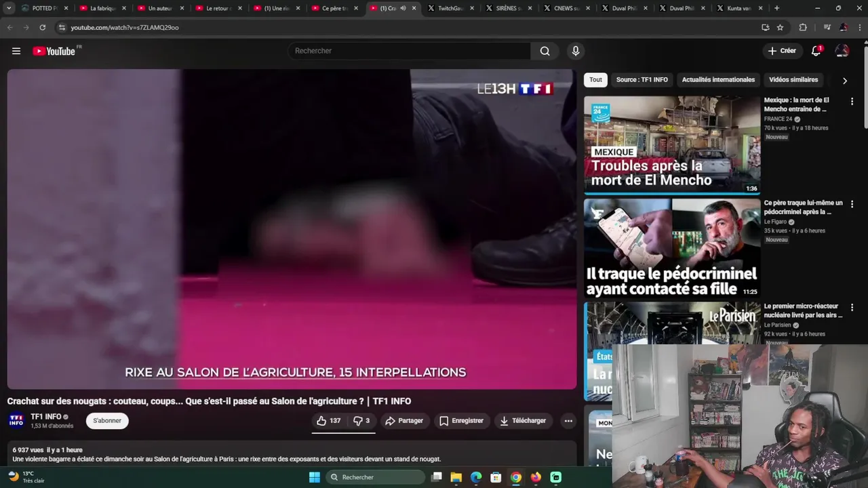Switch to the 'La fabrique' tab
Screen dimensions: 868x488
(103, 8)
